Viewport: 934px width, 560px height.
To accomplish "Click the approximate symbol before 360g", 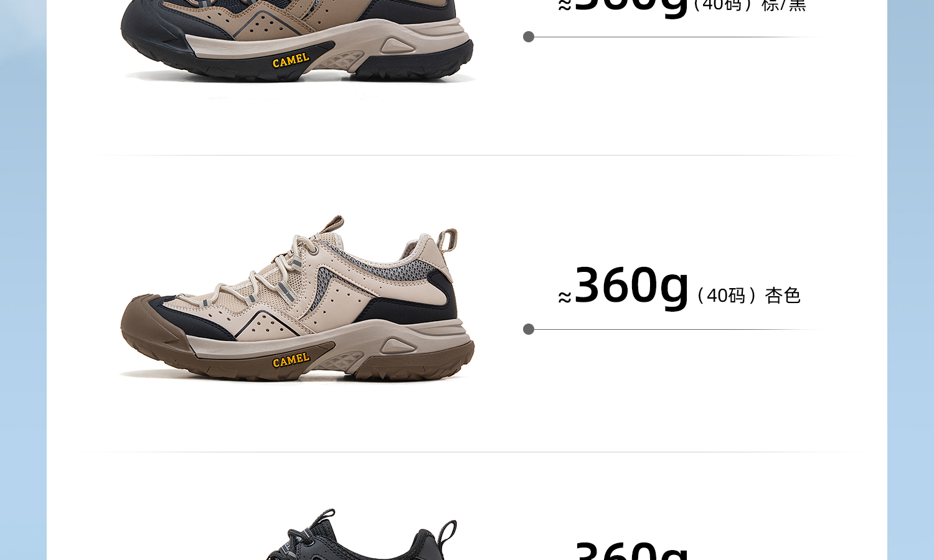I will tap(565, 298).
